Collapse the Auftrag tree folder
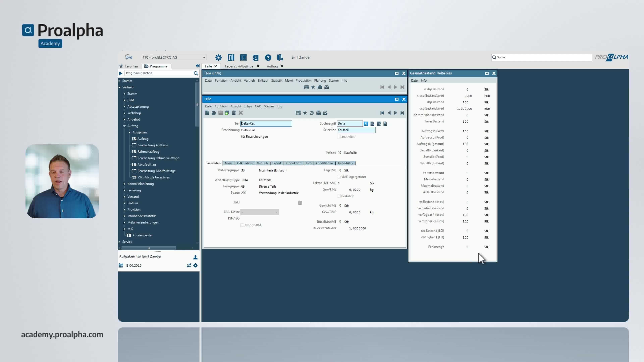 click(124, 126)
